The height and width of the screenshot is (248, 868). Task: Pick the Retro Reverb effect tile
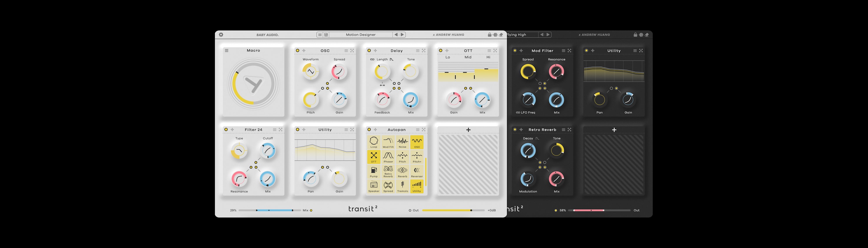[x=388, y=172]
